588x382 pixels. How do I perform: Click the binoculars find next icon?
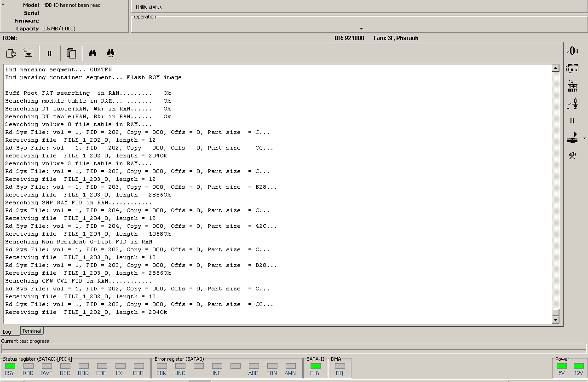[x=110, y=53]
